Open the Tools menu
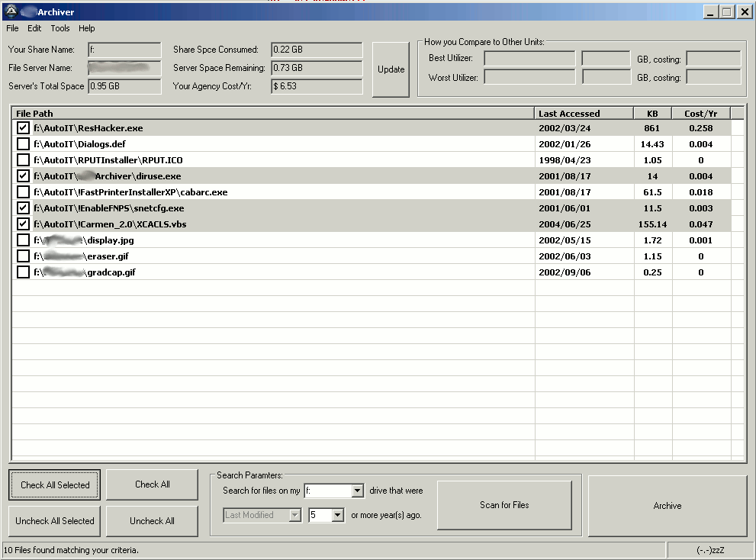This screenshot has height=560, width=756. tap(60, 28)
